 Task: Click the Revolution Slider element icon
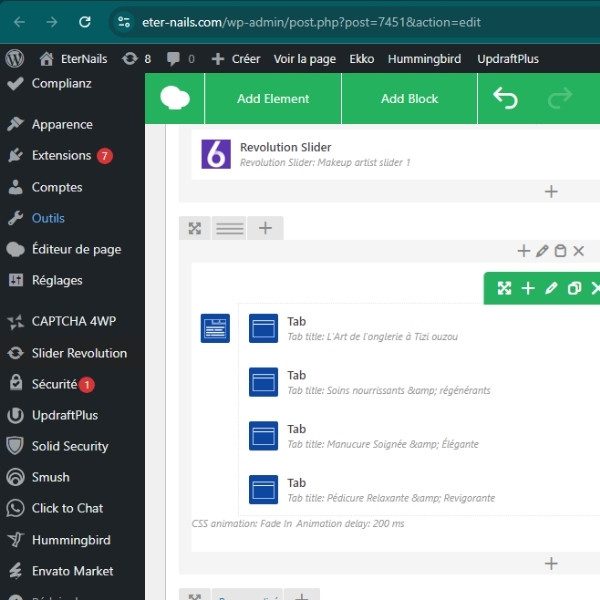click(216, 154)
